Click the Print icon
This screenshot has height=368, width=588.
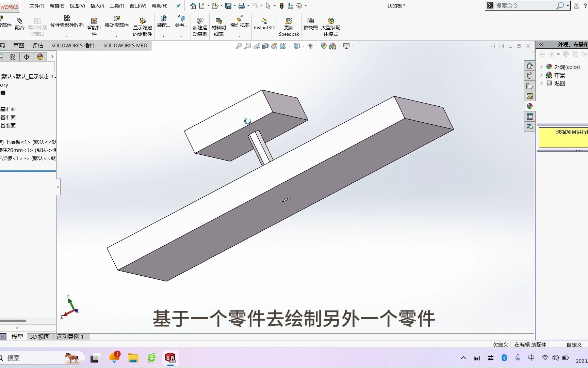pyautogui.click(x=241, y=6)
